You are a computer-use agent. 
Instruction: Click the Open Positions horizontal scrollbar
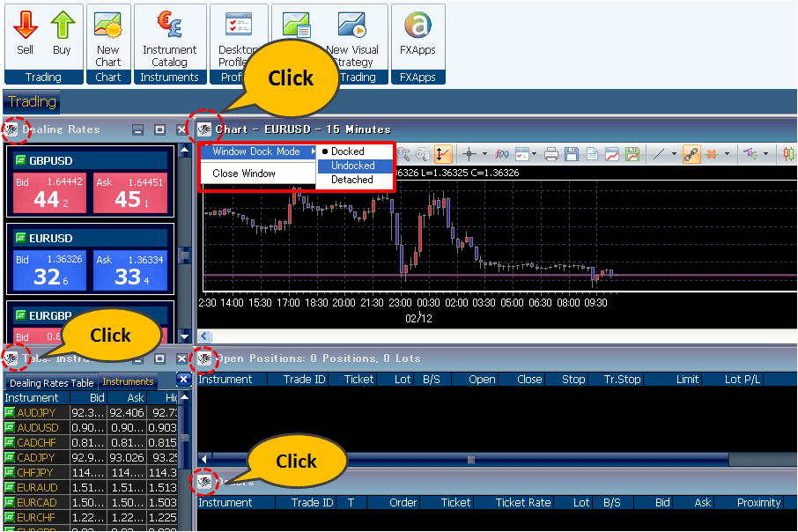(x=470, y=459)
